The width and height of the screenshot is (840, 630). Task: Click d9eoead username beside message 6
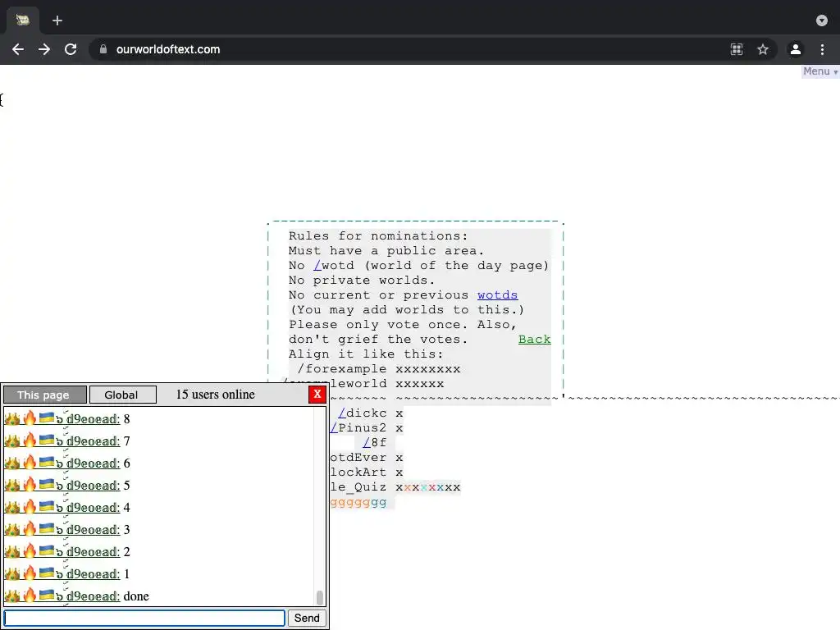[93, 463]
